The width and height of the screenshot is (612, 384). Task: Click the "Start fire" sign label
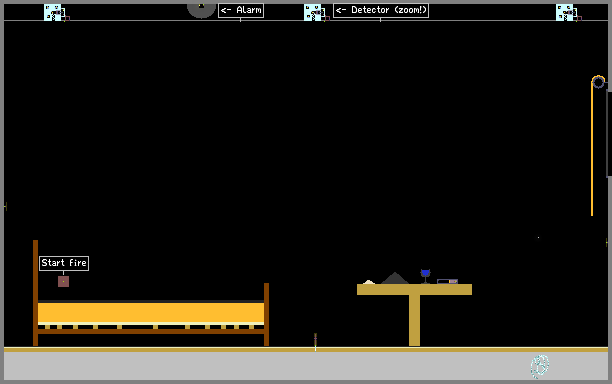(64, 263)
